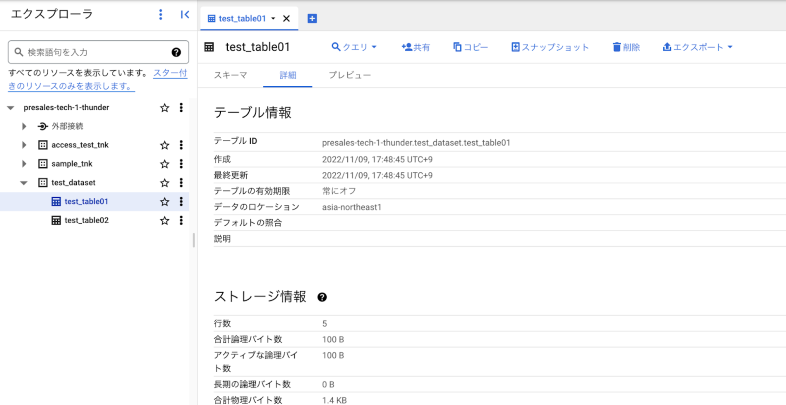Star the test_table01 table
The height and width of the screenshot is (405, 786).
164,201
